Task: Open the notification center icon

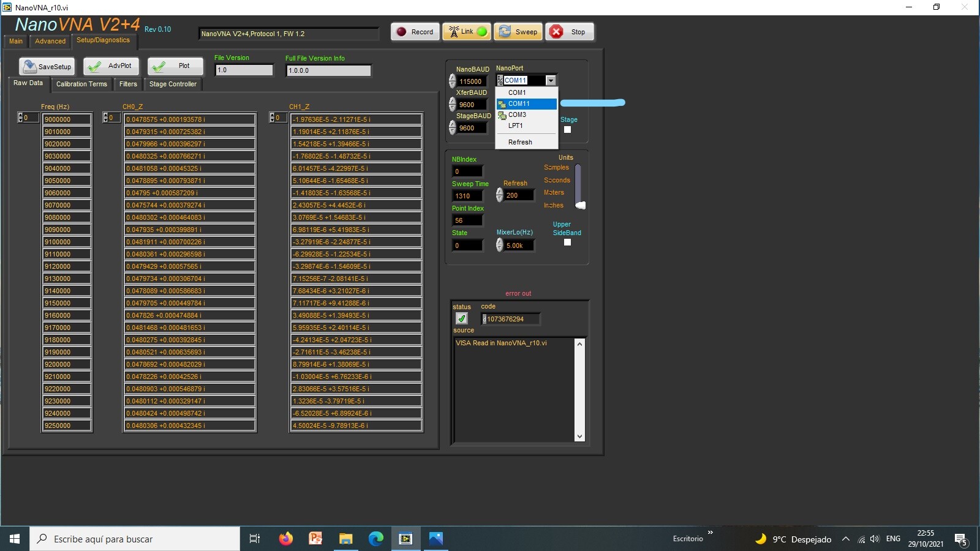Action: click(961, 539)
